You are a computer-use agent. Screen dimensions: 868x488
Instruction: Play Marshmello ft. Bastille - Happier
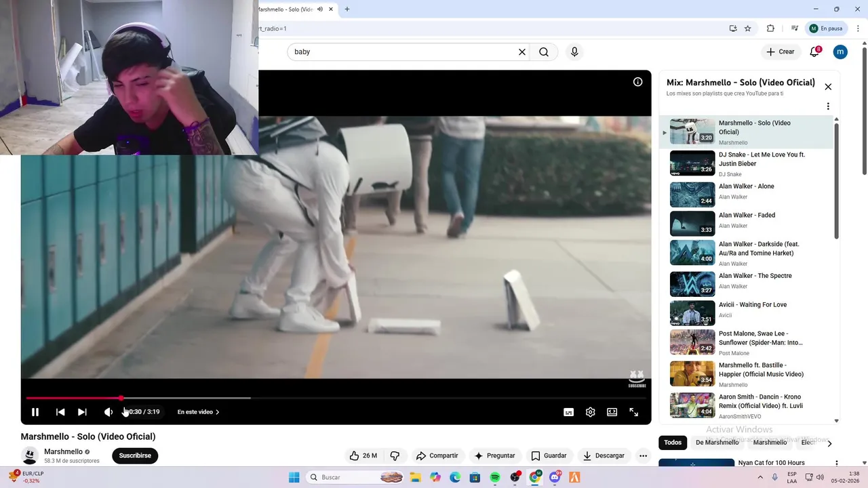point(746,373)
